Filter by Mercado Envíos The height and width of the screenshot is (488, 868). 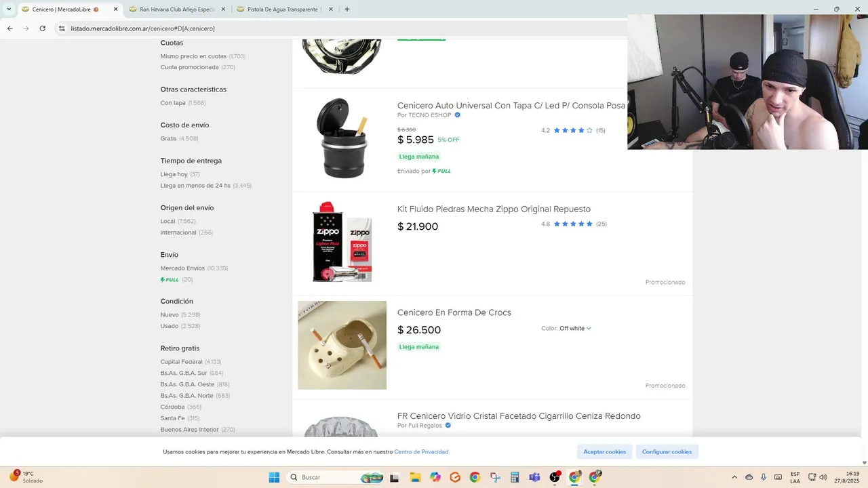tap(194, 268)
